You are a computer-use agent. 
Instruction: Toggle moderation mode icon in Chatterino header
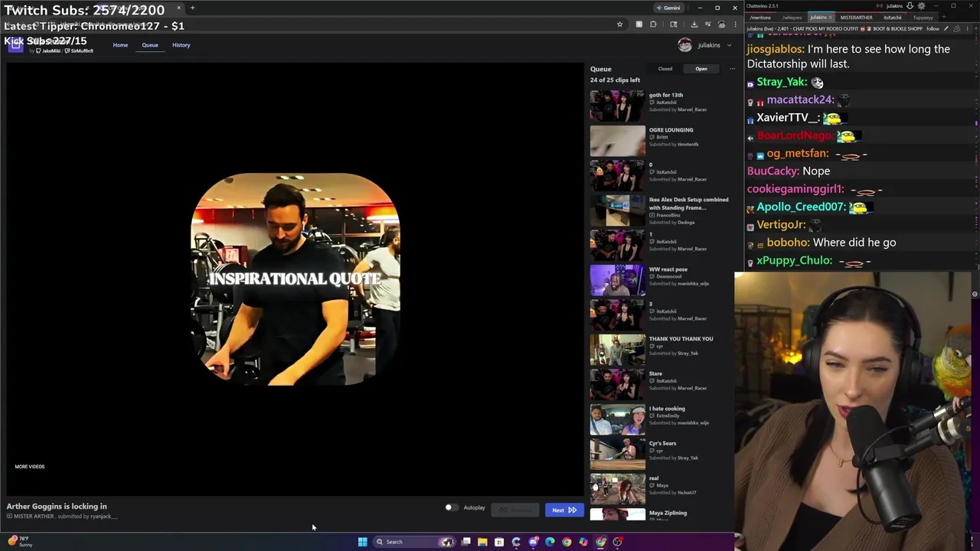pyautogui.click(x=956, y=28)
